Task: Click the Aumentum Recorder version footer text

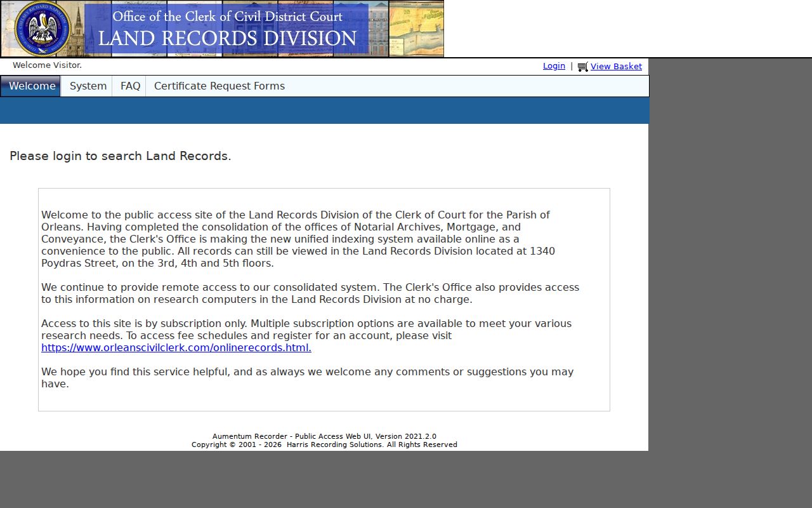Action: tap(324, 436)
